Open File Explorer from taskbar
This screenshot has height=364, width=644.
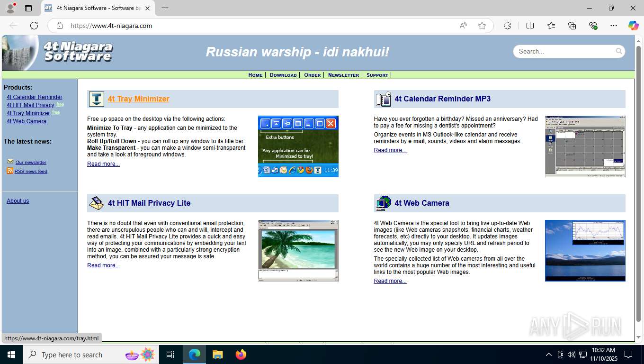point(217,355)
